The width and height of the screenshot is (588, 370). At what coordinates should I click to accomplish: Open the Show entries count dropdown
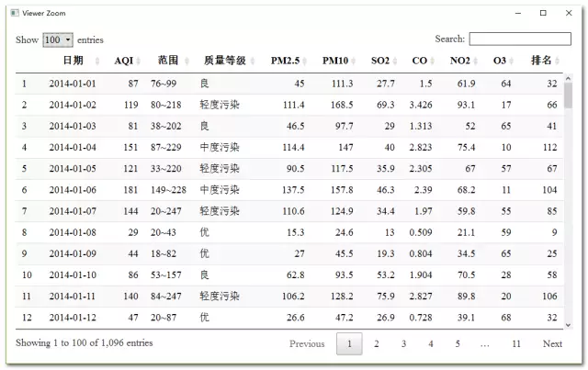click(x=58, y=39)
